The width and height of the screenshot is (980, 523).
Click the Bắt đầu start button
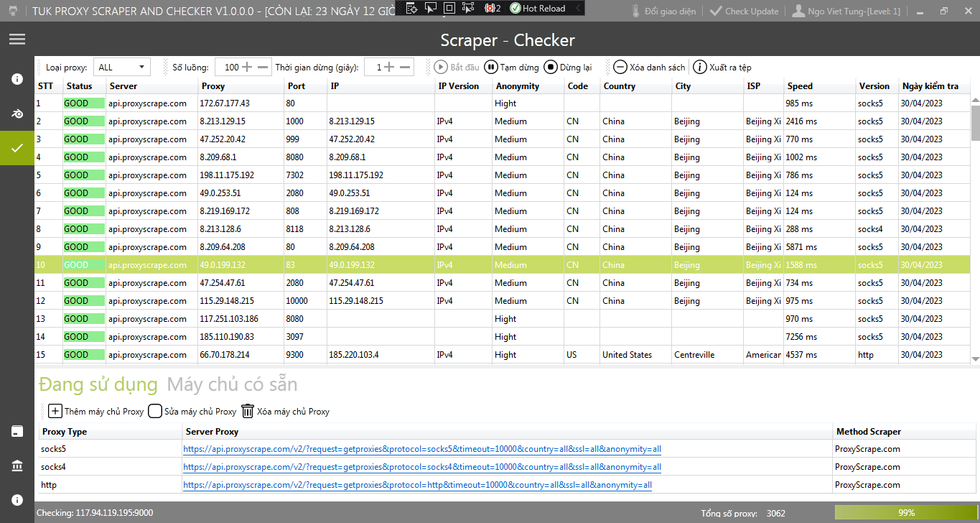pyautogui.click(x=457, y=68)
